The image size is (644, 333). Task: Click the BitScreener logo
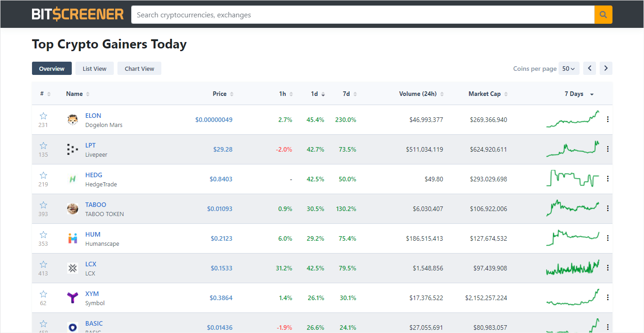(77, 13)
